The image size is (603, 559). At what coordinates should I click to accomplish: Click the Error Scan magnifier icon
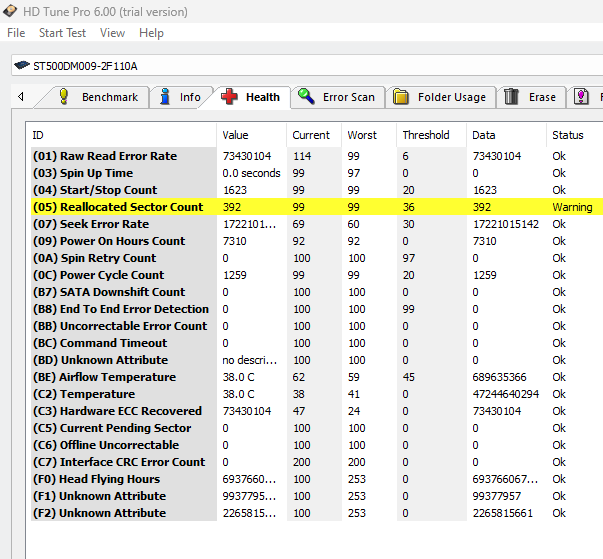[306, 96]
